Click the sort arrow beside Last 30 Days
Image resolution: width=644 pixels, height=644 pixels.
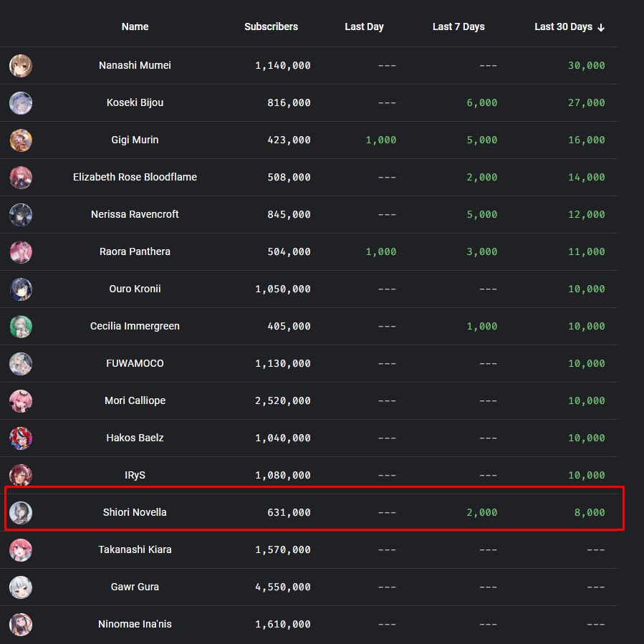tap(601, 27)
